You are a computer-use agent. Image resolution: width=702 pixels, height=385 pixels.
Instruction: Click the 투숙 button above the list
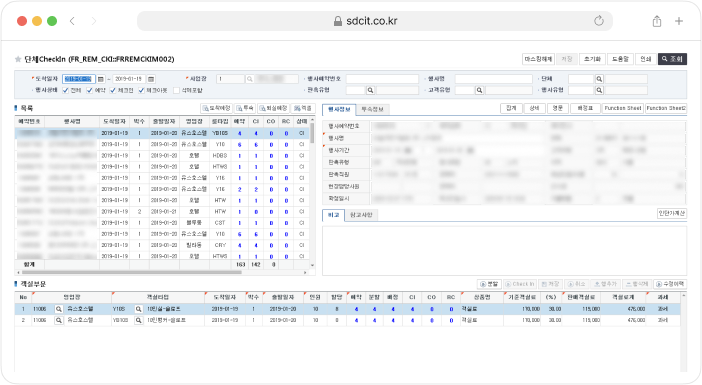(245, 108)
